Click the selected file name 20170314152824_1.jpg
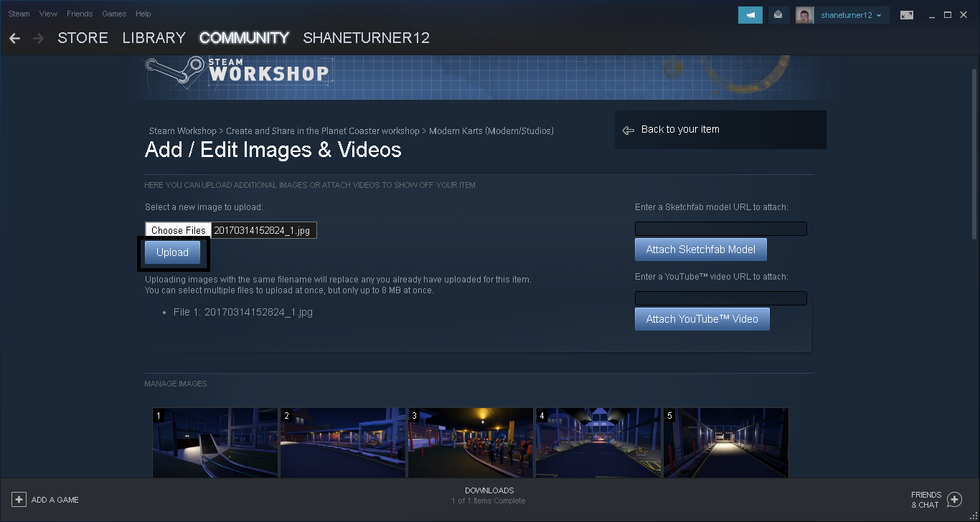Image resolution: width=980 pixels, height=522 pixels. pyautogui.click(x=262, y=230)
